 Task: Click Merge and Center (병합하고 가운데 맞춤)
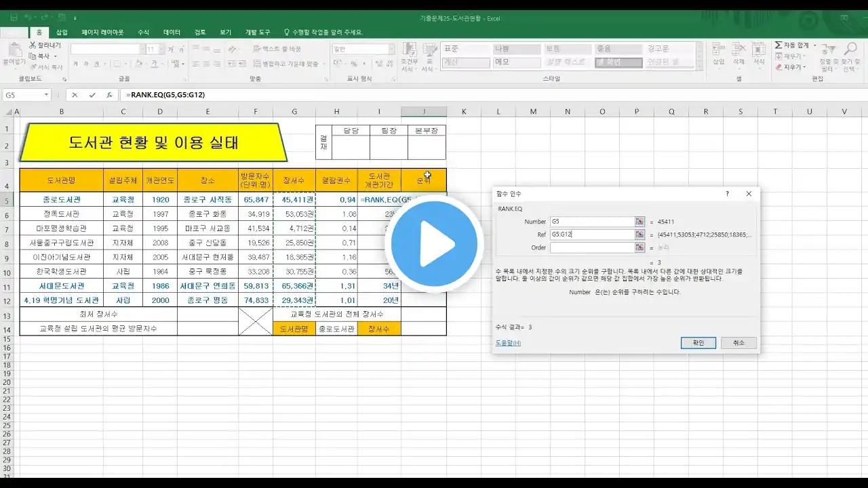click(x=285, y=64)
